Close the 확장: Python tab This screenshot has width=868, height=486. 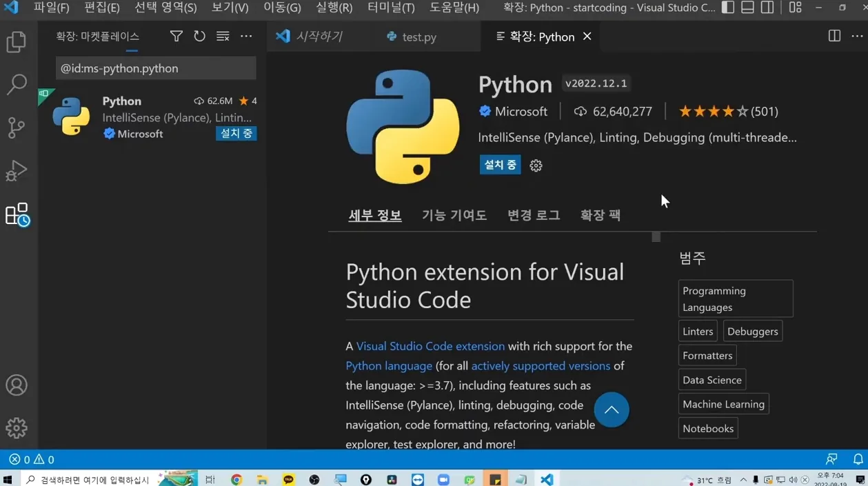pyautogui.click(x=587, y=36)
